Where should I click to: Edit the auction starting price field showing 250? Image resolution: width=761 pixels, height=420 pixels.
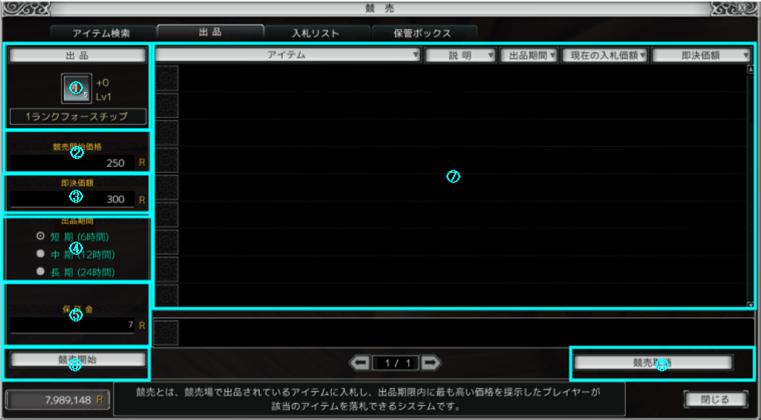pyautogui.click(x=72, y=163)
